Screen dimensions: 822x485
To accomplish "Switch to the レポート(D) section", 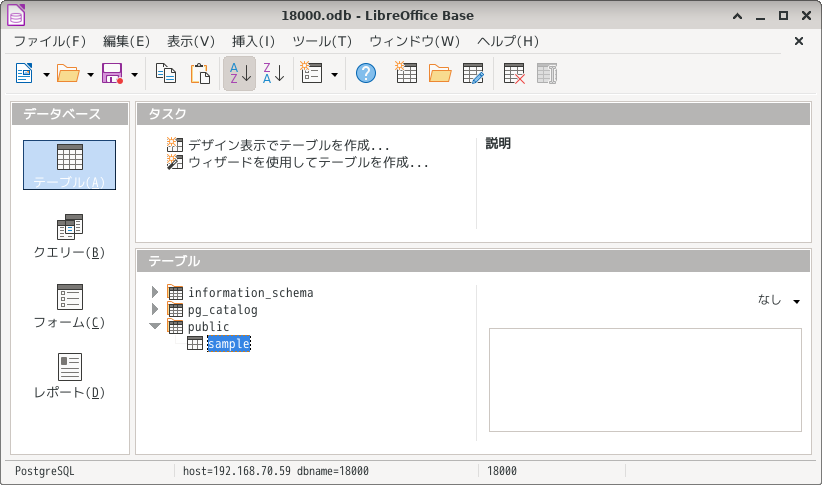I will click(x=69, y=376).
